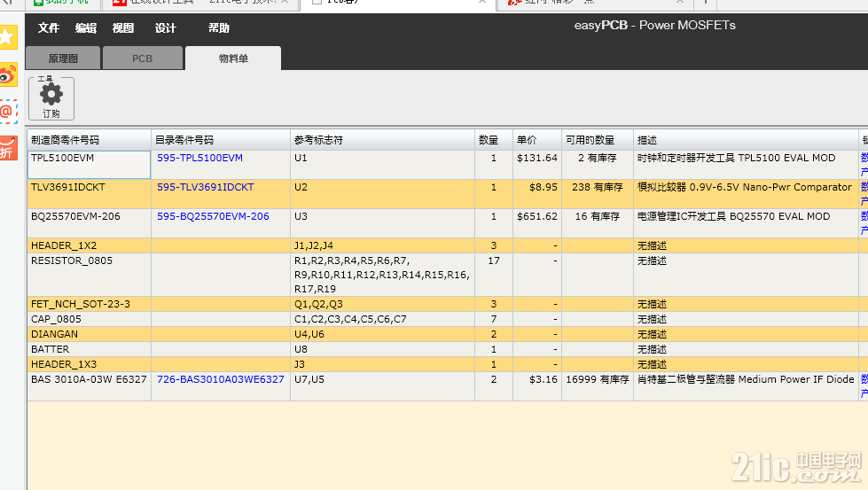Select the BAS 3010A-03W E6327 cell

click(x=90, y=386)
